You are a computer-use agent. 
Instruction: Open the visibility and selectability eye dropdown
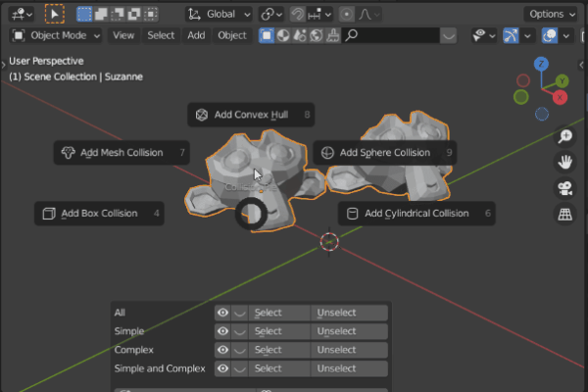(483, 35)
